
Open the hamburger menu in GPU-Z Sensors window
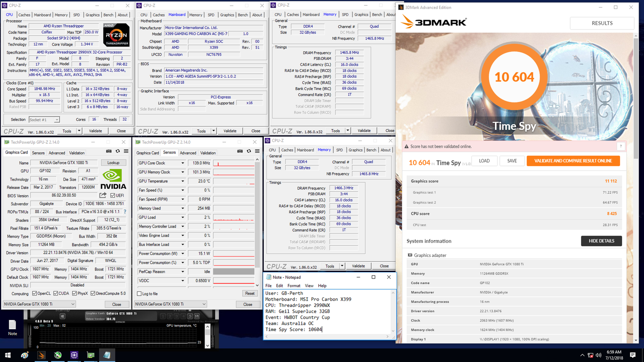[257, 151]
